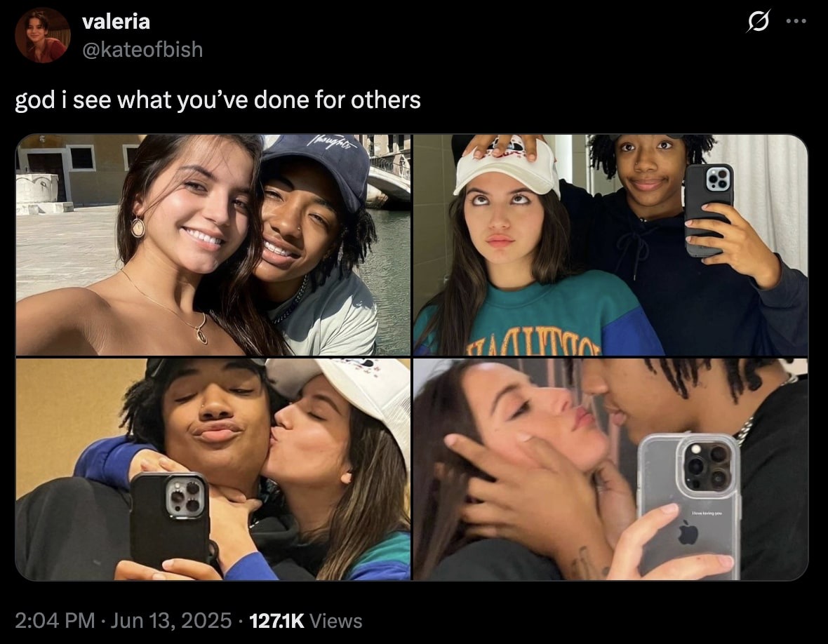Click the display name valeria
The width and height of the screenshot is (828, 644).
[x=116, y=22]
